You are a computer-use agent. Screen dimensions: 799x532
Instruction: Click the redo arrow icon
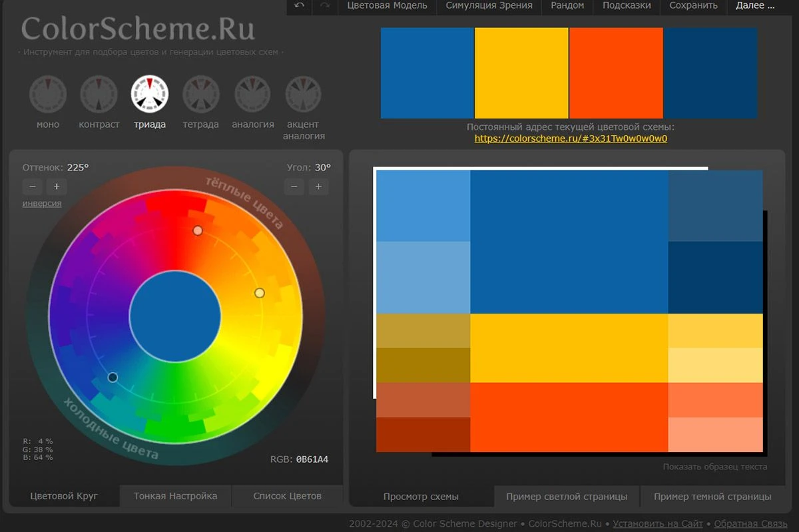[x=325, y=6]
